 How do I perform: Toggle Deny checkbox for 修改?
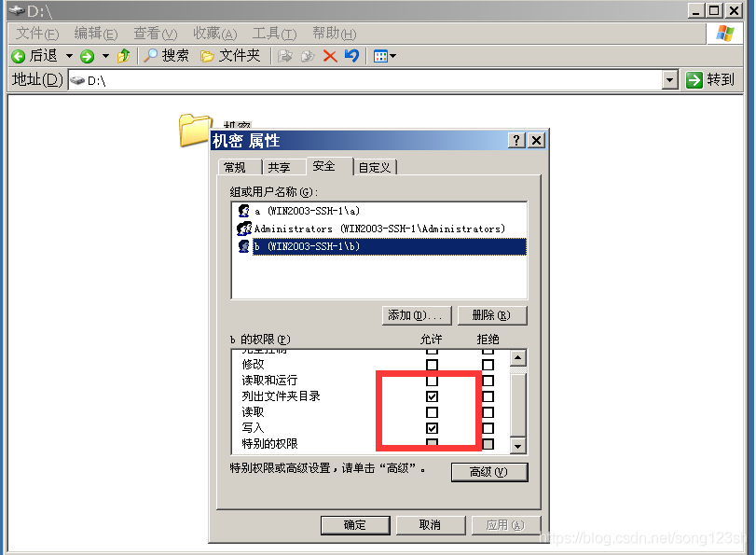[488, 365]
